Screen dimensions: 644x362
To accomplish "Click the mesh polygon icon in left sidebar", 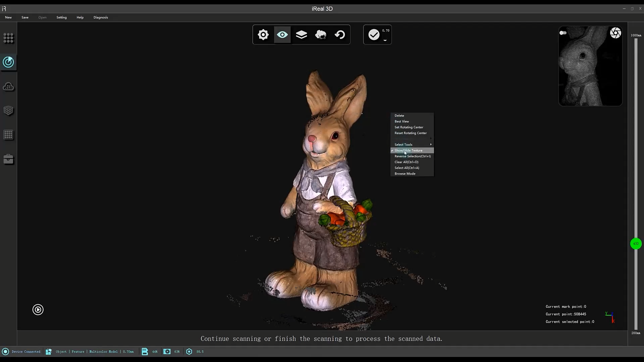I will pyautogui.click(x=8, y=110).
